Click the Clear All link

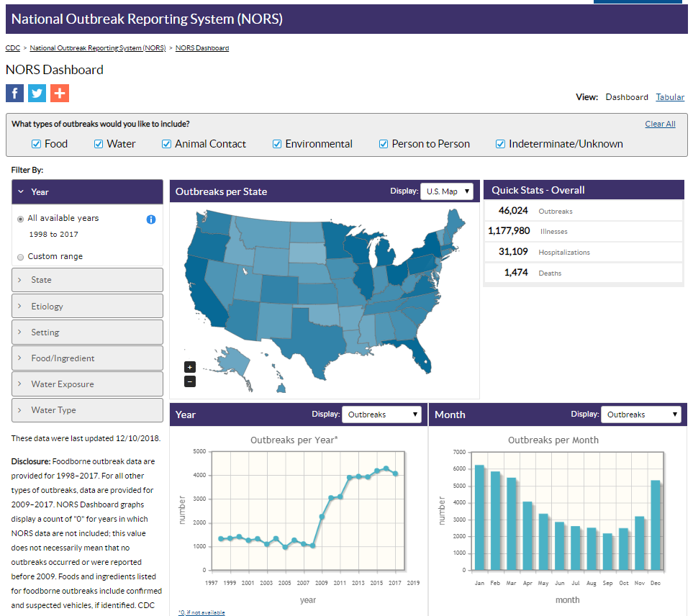click(x=659, y=123)
